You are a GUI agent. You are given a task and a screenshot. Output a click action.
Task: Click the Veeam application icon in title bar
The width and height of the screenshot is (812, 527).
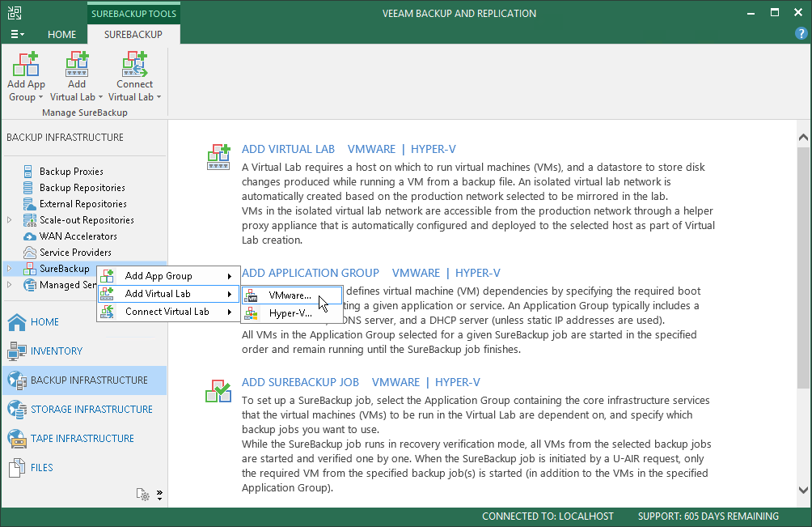coord(15,13)
